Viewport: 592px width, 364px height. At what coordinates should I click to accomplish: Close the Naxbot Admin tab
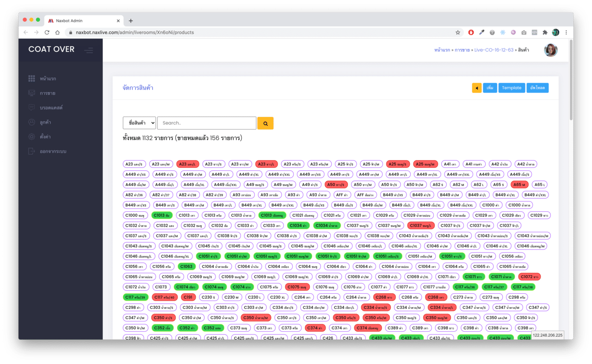(x=118, y=21)
